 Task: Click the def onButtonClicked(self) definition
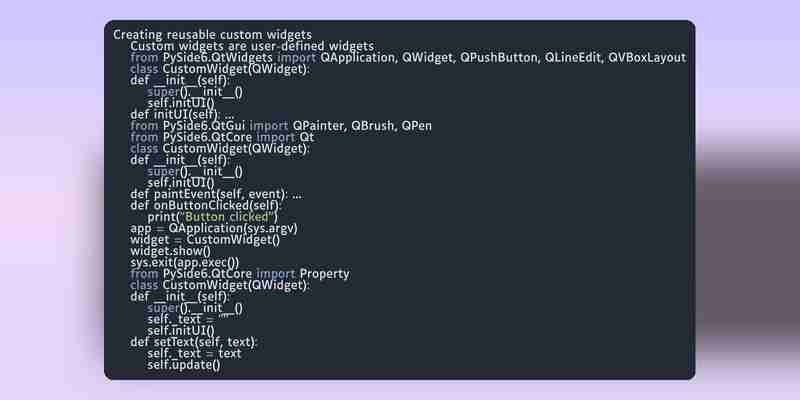pyautogui.click(x=206, y=206)
